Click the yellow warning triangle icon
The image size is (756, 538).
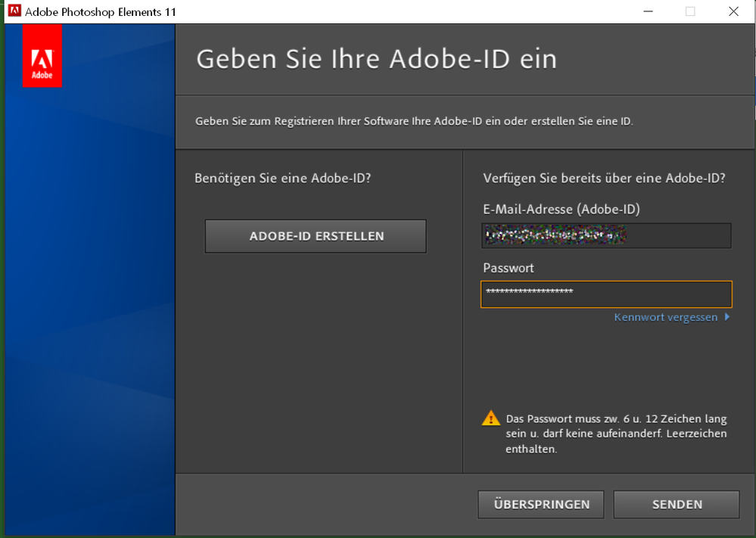[x=491, y=418]
